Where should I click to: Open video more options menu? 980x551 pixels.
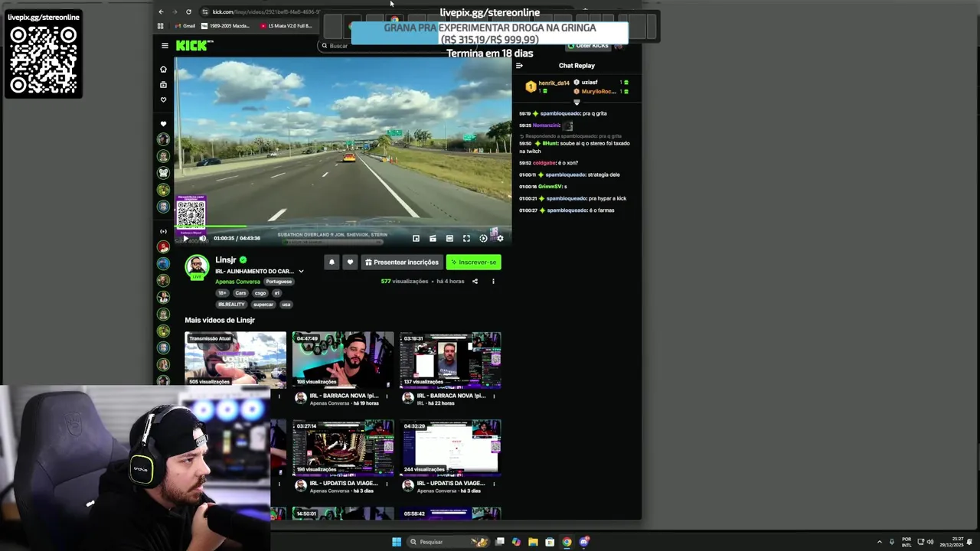[493, 282]
